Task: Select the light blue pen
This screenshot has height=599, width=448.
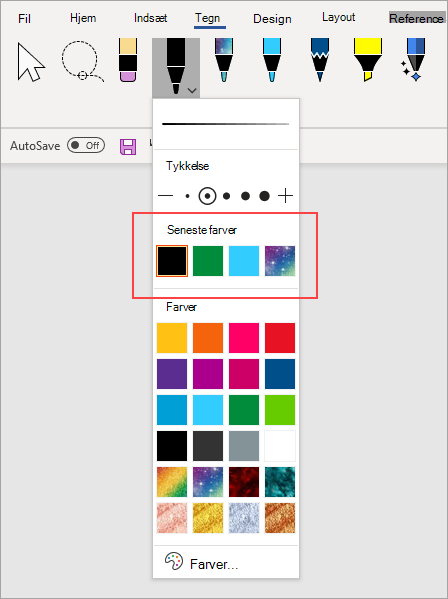Action: pyautogui.click(x=272, y=60)
